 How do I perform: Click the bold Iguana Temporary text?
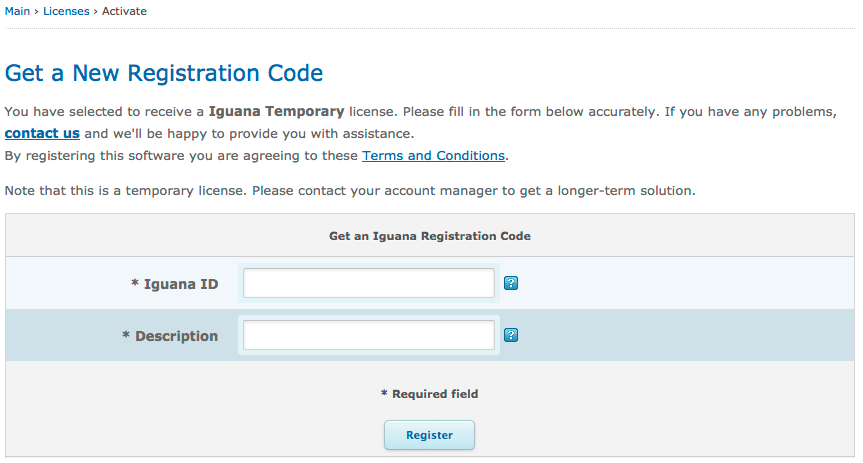[x=276, y=111]
